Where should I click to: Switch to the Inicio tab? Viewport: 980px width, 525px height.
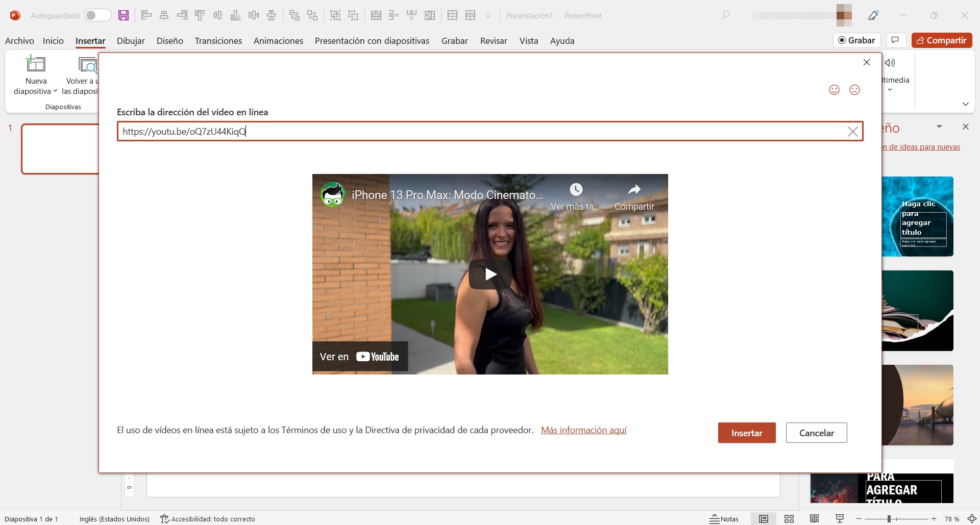[53, 41]
